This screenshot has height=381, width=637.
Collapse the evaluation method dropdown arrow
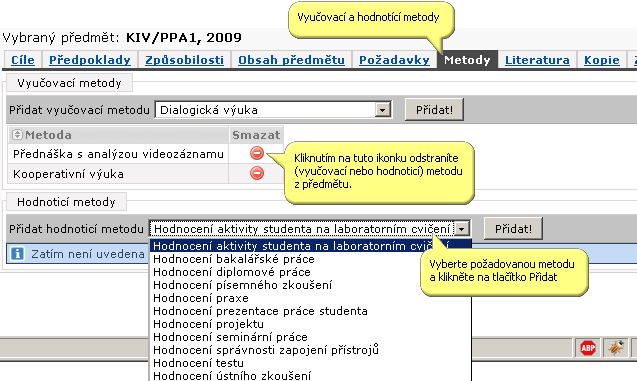tap(462, 229)
